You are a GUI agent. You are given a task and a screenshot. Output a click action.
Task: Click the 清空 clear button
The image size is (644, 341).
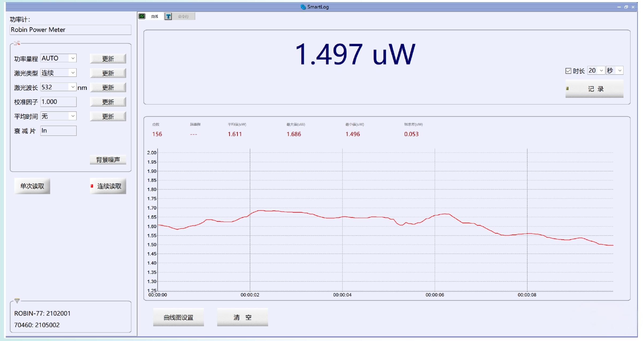point(242,317)
